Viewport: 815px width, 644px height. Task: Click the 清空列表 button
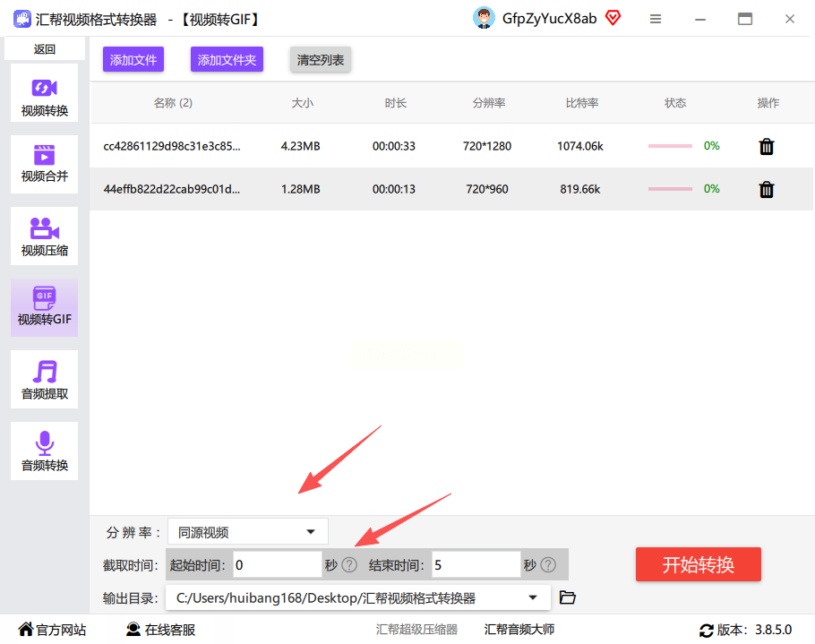[321, 60]
